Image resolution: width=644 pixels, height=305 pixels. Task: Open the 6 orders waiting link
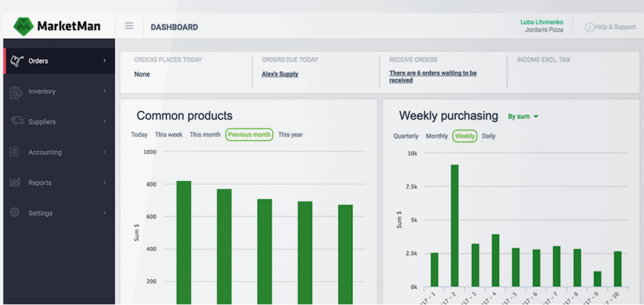[x=433, y=76]
